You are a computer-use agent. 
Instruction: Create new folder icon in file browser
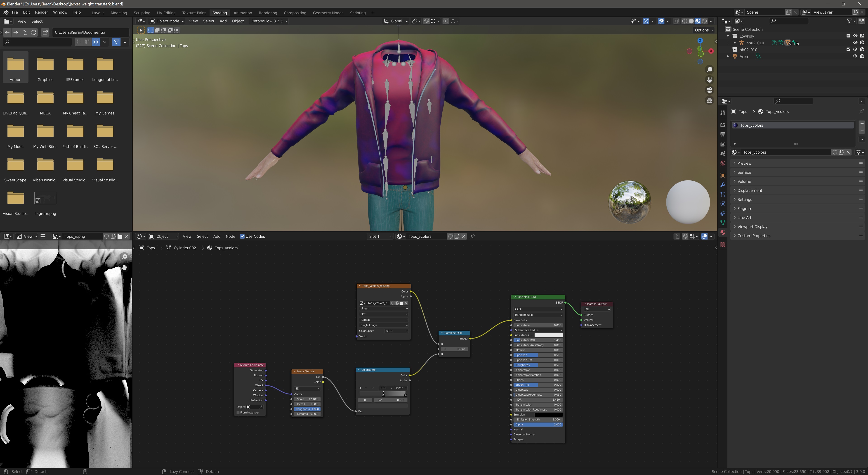(x=45, y=32)
